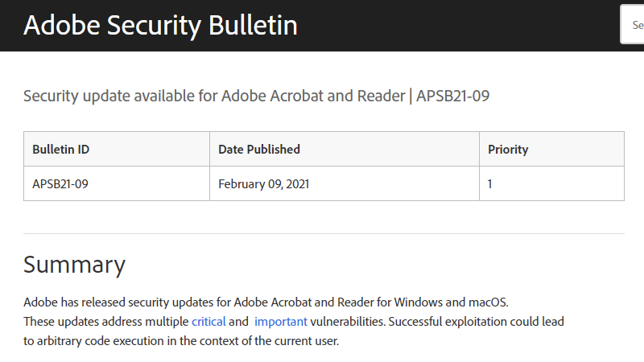Click "APSB21-09" in the page heading
The width and height of the screenshot is (644, 362).
pyautogui.click(x=453, y=97)
